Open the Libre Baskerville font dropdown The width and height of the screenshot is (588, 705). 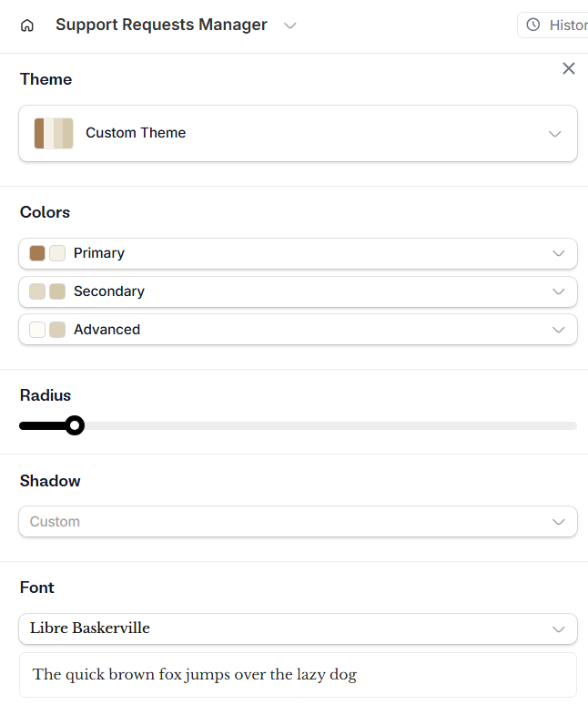(298, 628)
